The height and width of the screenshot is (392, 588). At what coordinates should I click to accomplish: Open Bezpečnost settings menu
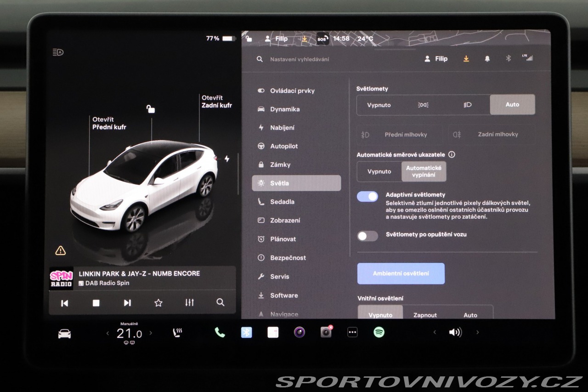pyautogui.click(x=296, y=258)
